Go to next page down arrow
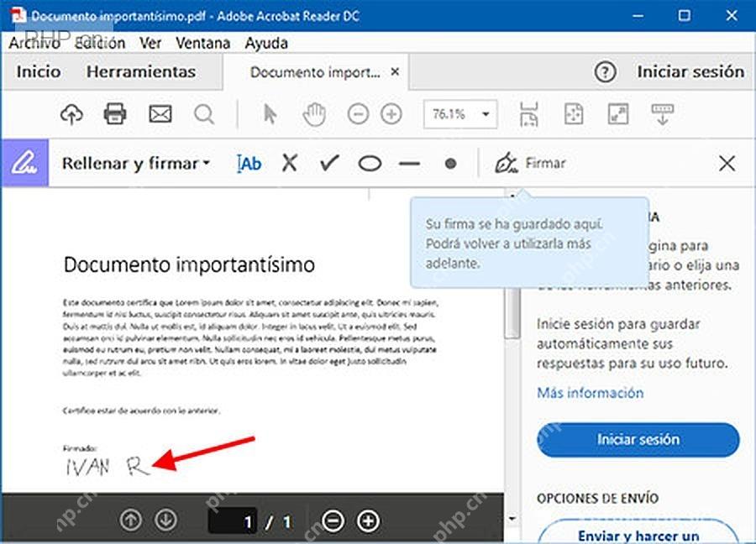The width and height of the screenshot is (756, 544). click(165, 520)
